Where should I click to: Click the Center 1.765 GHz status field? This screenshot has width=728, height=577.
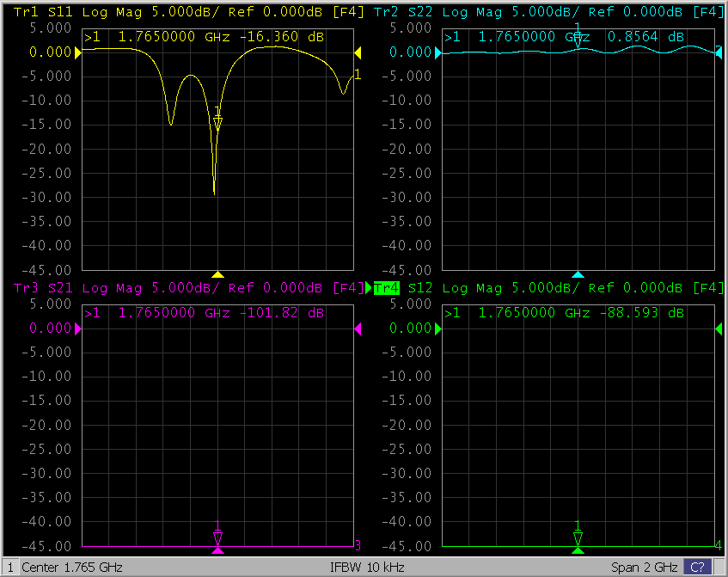point(72,568)
